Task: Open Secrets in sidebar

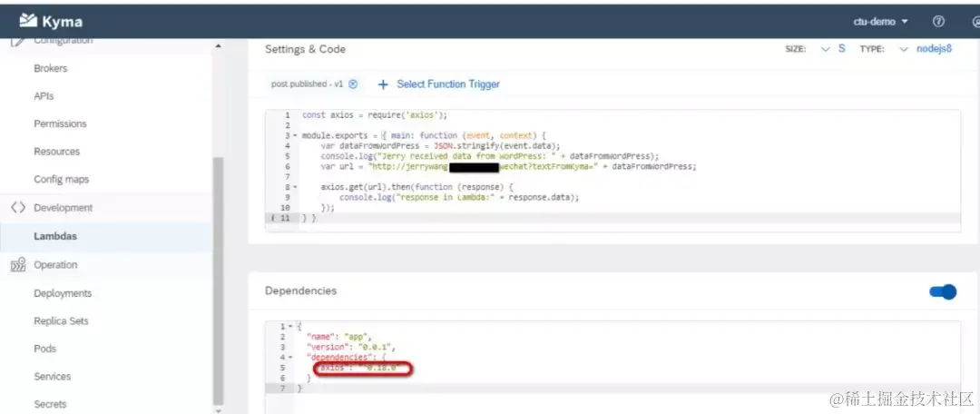Action: (50, 404)
